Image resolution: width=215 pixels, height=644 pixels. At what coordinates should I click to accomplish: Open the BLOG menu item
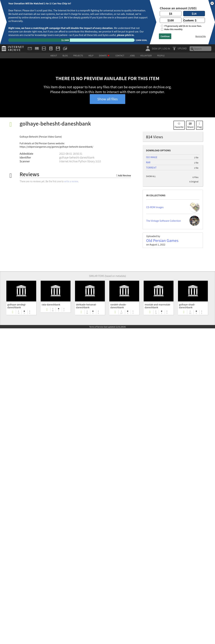(65, 56)
